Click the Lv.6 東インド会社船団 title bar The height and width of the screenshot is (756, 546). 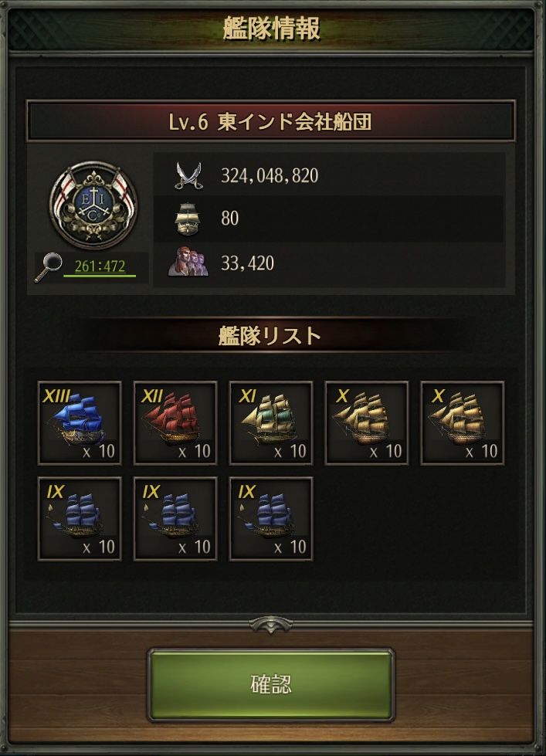270,121
